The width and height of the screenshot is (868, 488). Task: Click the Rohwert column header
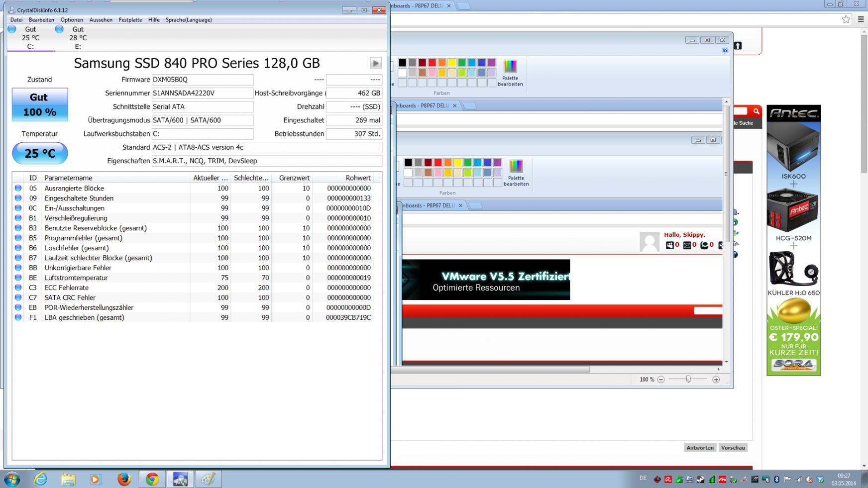tap(343, 178)
